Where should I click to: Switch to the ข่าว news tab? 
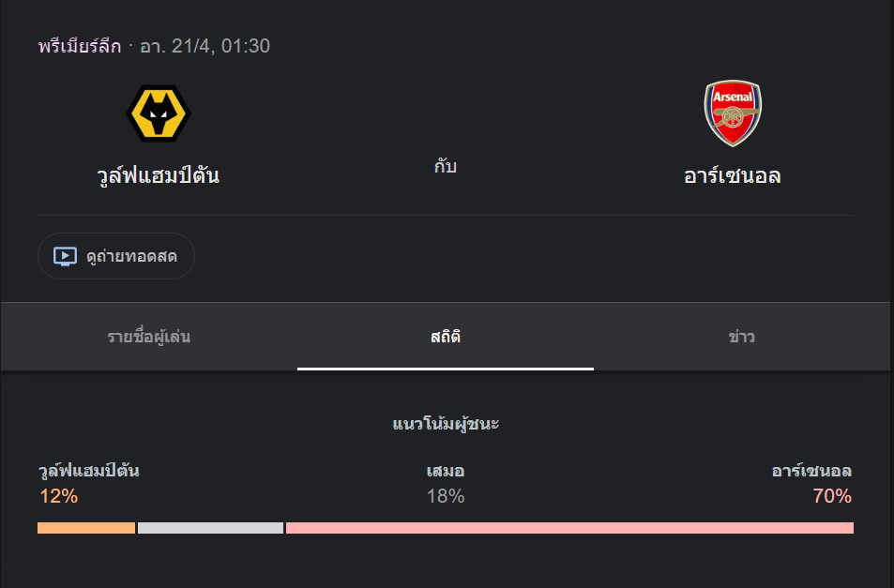(741, 337)
